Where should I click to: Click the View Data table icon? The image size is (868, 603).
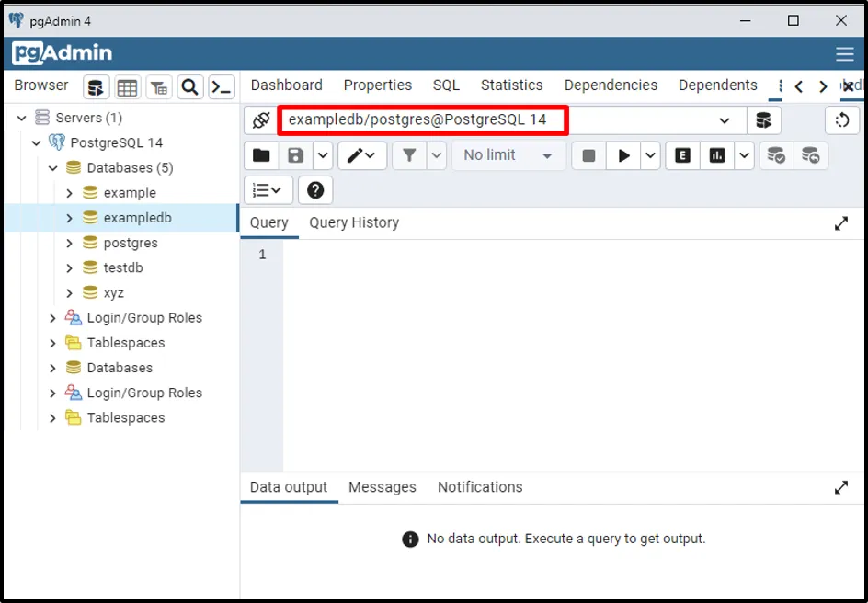pos(128,87)
